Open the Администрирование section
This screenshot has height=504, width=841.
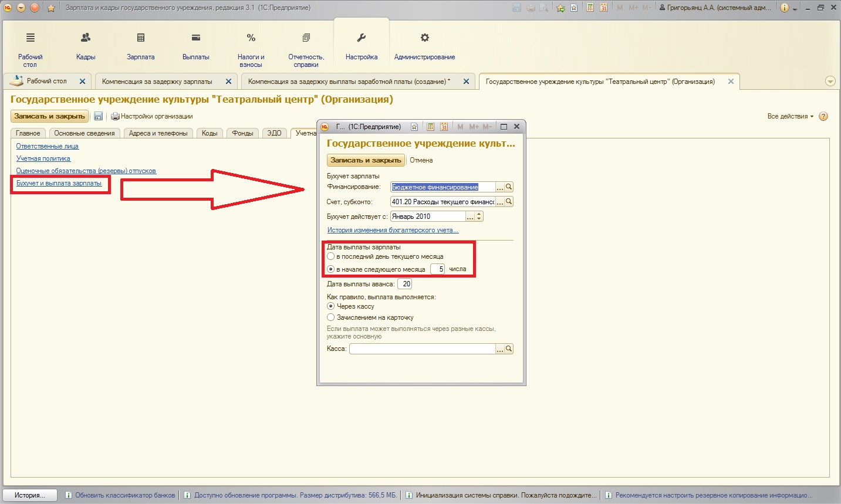(x=424, y=46)
